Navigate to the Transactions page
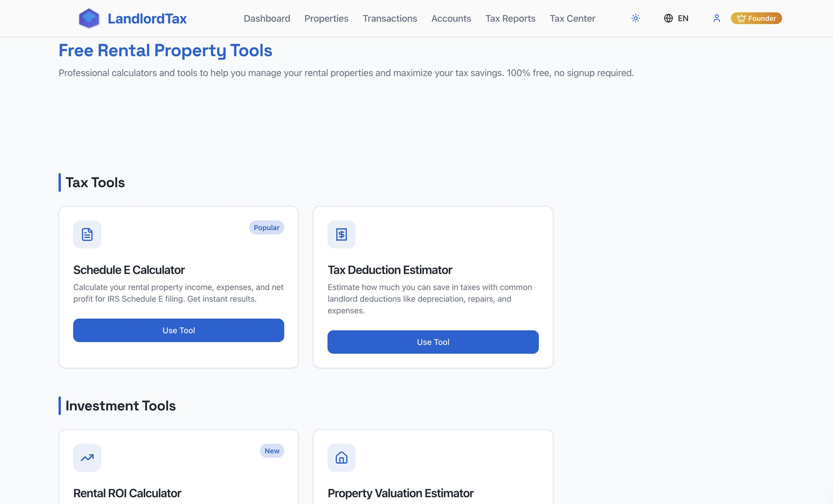 click(x=389, y=19)
